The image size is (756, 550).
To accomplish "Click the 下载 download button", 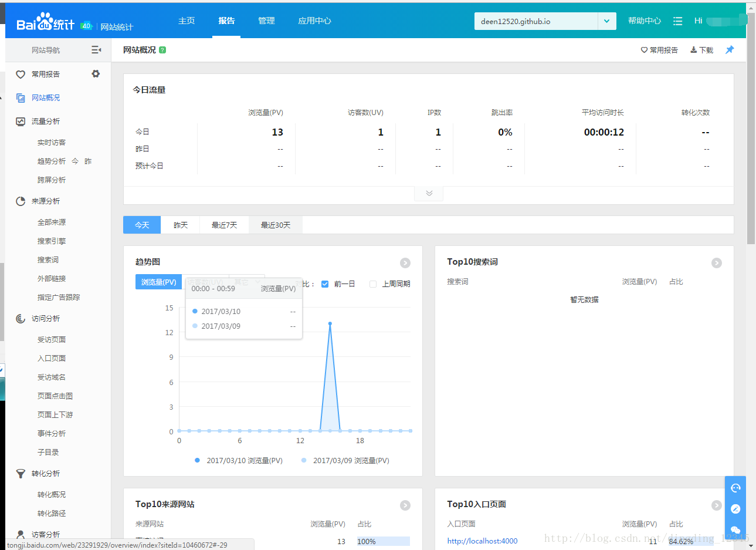I will coord(701,50).
